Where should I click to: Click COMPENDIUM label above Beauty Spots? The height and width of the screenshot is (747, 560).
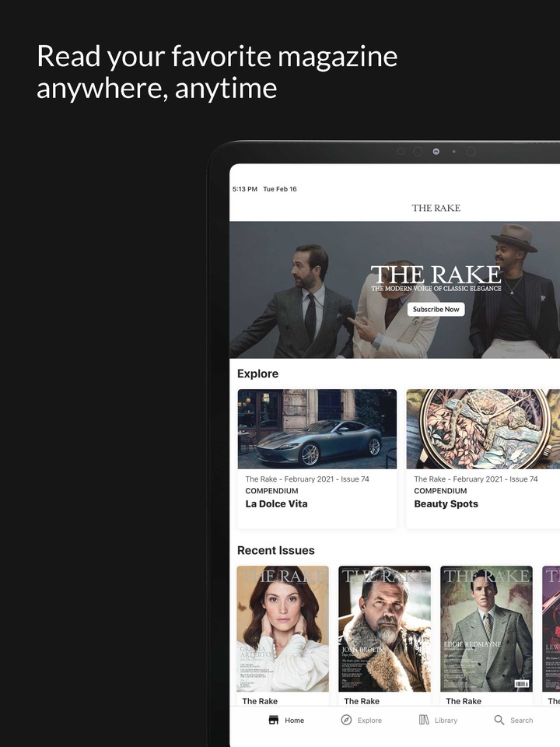click(440, 491)
